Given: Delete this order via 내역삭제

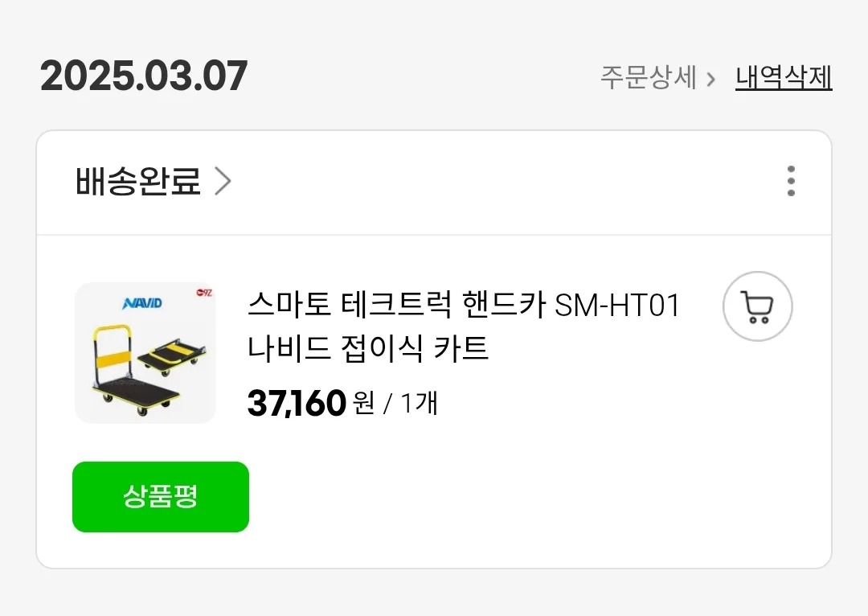Looking at the screenshot, I should (x=784, y=78).
